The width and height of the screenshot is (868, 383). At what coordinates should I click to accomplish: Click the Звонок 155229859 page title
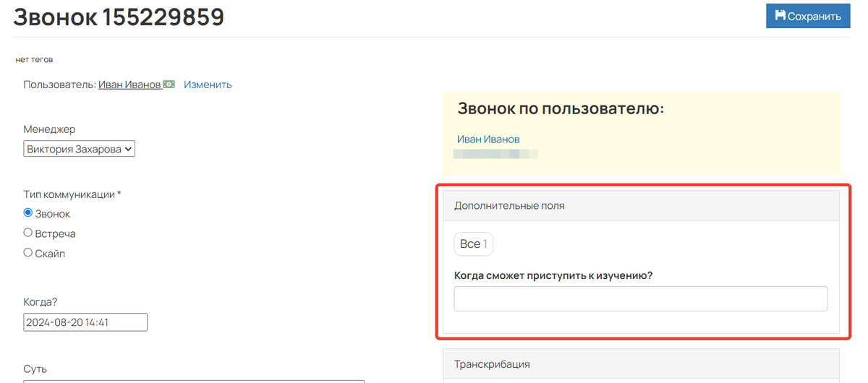[x=119, y=17]
